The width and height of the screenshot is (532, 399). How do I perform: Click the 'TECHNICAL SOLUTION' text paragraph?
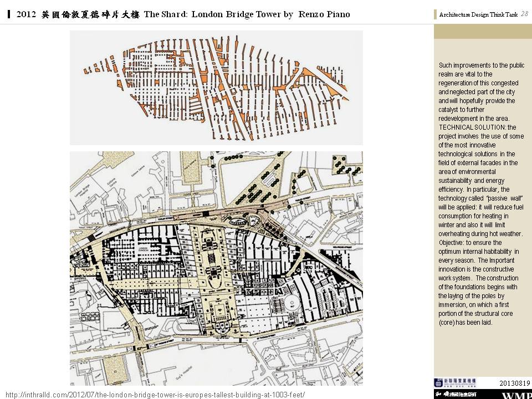(477, 127)
